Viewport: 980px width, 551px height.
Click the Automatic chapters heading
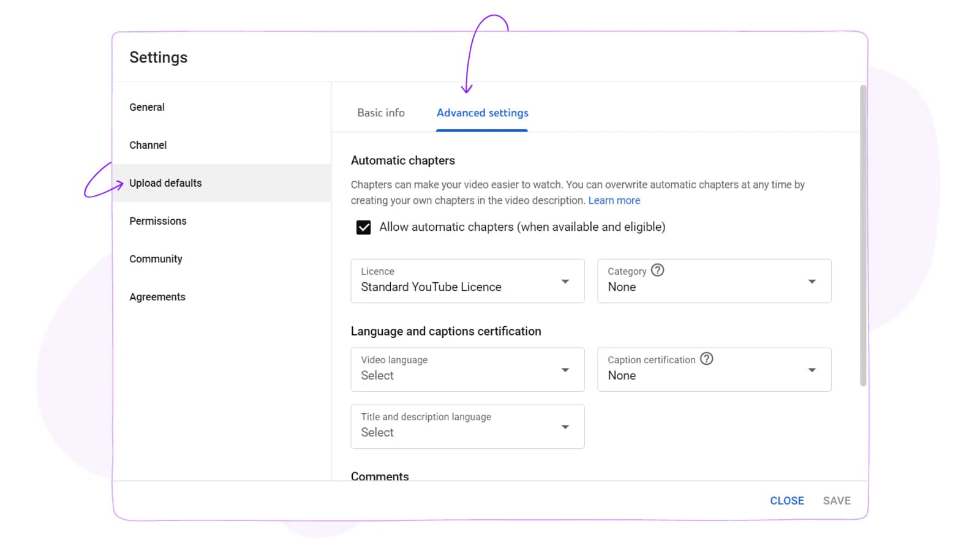tap(403, 160)
